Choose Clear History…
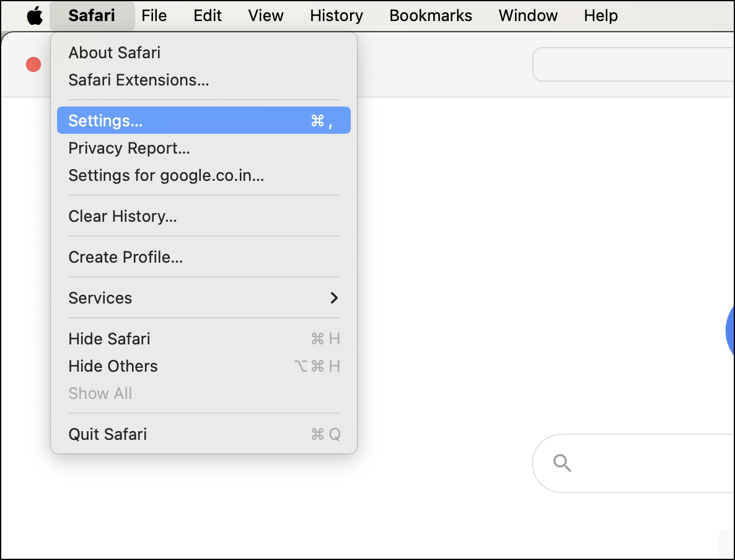This screenshot has height=560, width=735. click(203, 216)
